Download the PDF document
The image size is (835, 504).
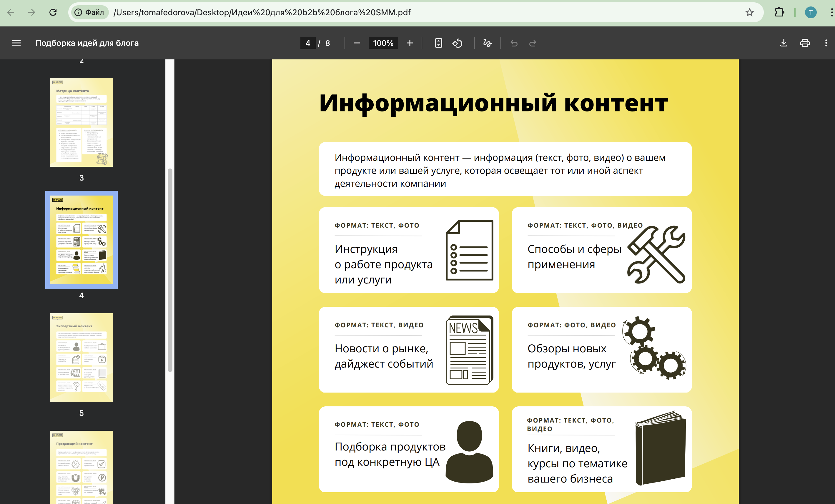click(x=784, y=43)
